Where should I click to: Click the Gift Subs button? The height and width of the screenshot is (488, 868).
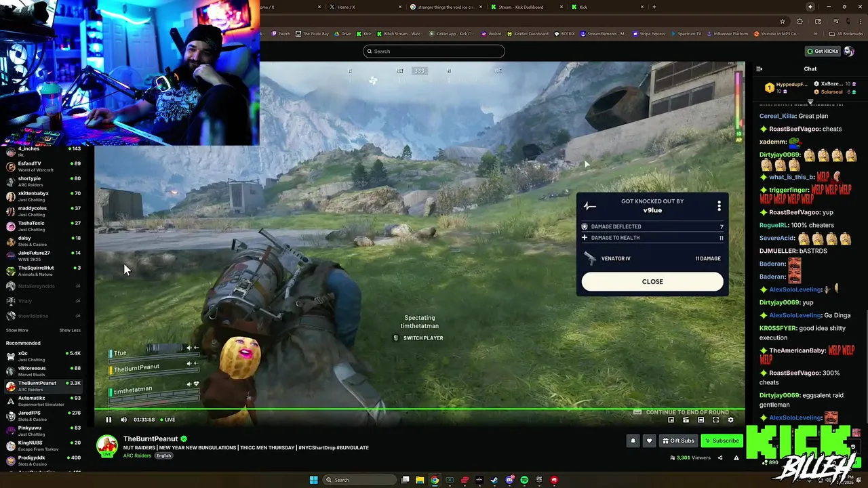pyautogui.click(x=678, y=441)
